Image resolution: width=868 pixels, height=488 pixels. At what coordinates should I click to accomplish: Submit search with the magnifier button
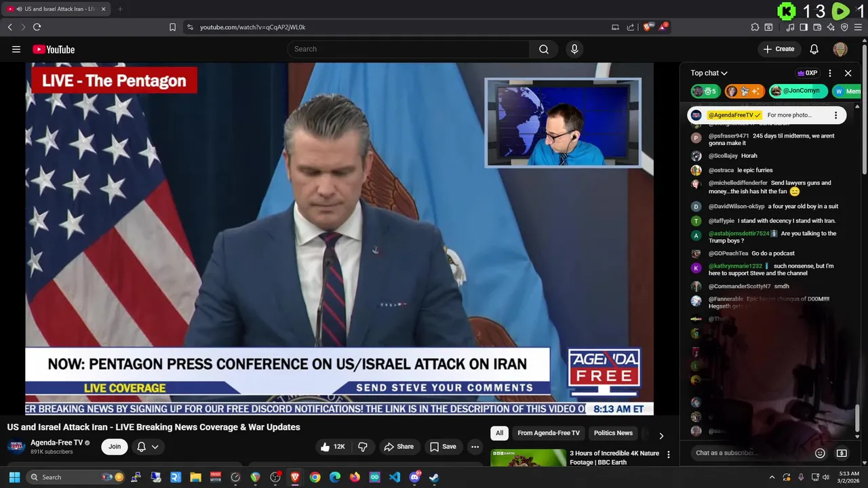click(x=544, y=49)
